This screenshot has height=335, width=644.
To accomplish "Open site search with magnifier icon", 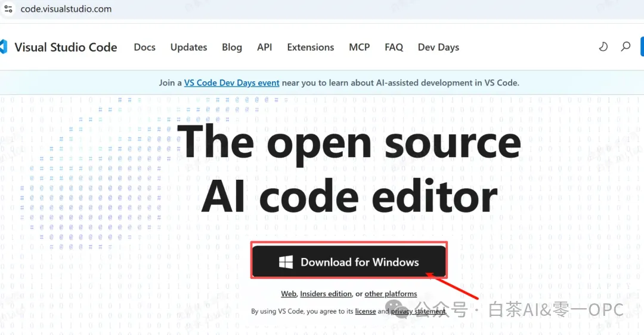I will click(626, 47).
